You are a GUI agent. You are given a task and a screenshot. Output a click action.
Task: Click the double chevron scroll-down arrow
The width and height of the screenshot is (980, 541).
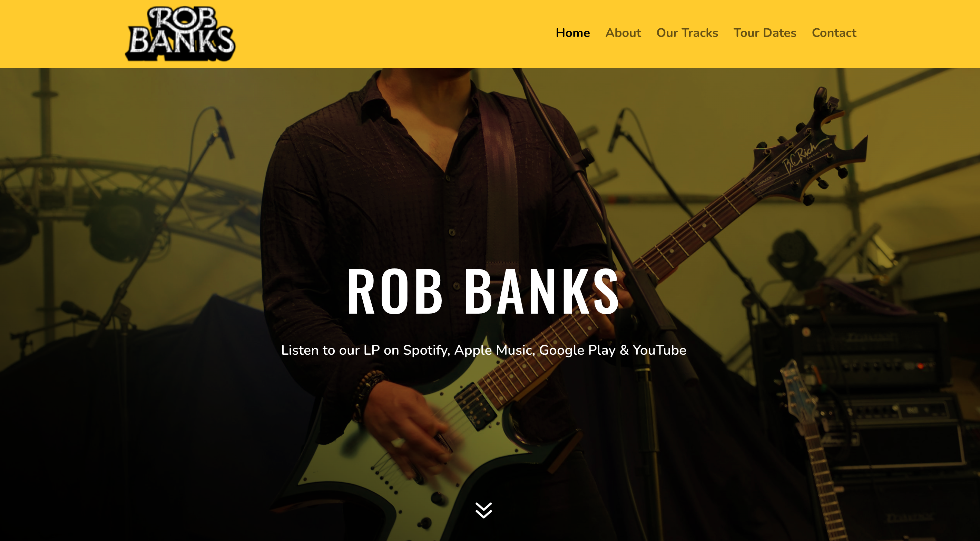pos(483,510)
